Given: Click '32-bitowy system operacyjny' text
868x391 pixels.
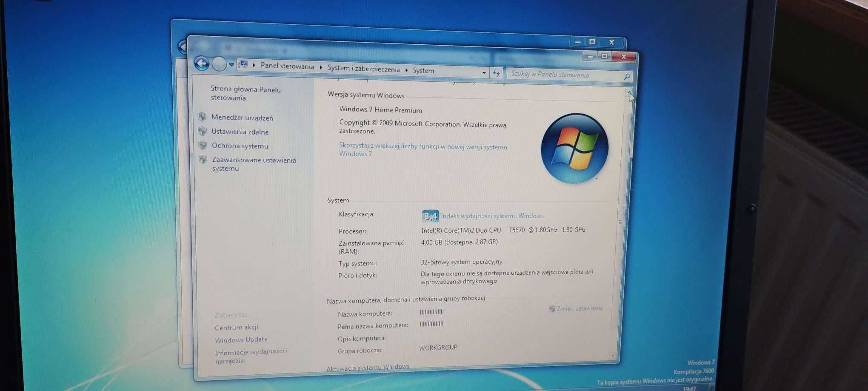Looking at the screenshot, I should point(461,262).
